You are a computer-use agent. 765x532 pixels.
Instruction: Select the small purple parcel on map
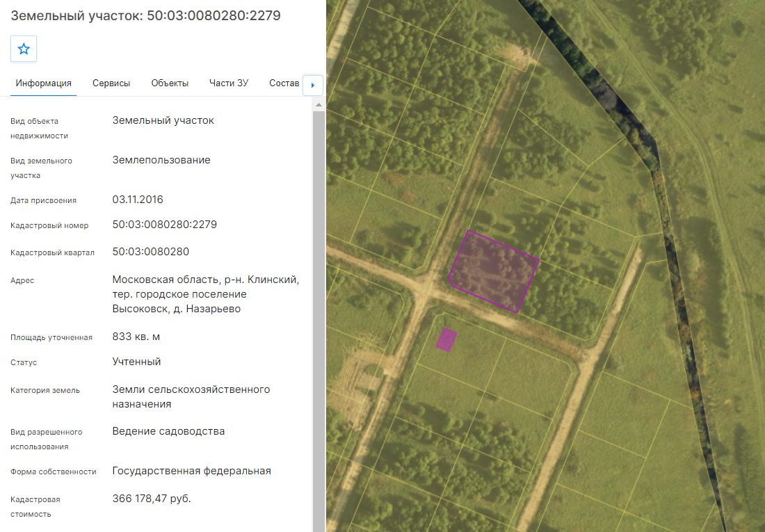446,339
